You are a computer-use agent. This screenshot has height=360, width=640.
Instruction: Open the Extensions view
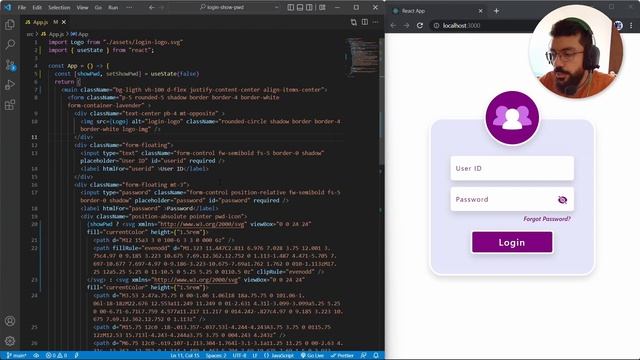10,105
